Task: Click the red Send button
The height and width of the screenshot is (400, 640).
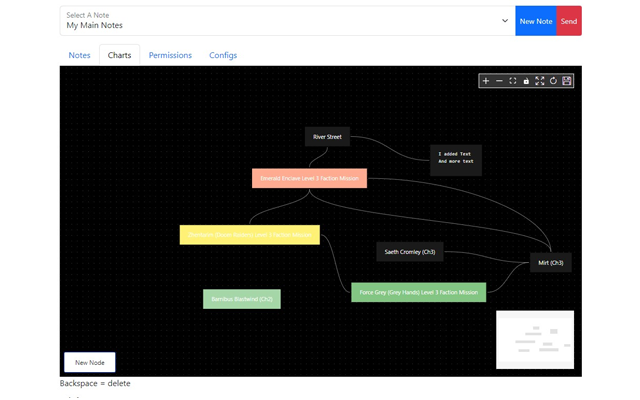Action: pos(569,21)
